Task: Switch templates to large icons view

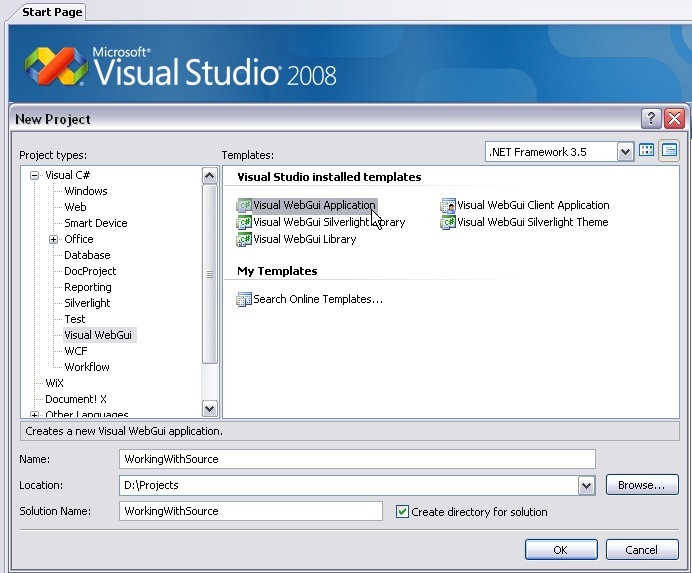Action: (647, 151)
